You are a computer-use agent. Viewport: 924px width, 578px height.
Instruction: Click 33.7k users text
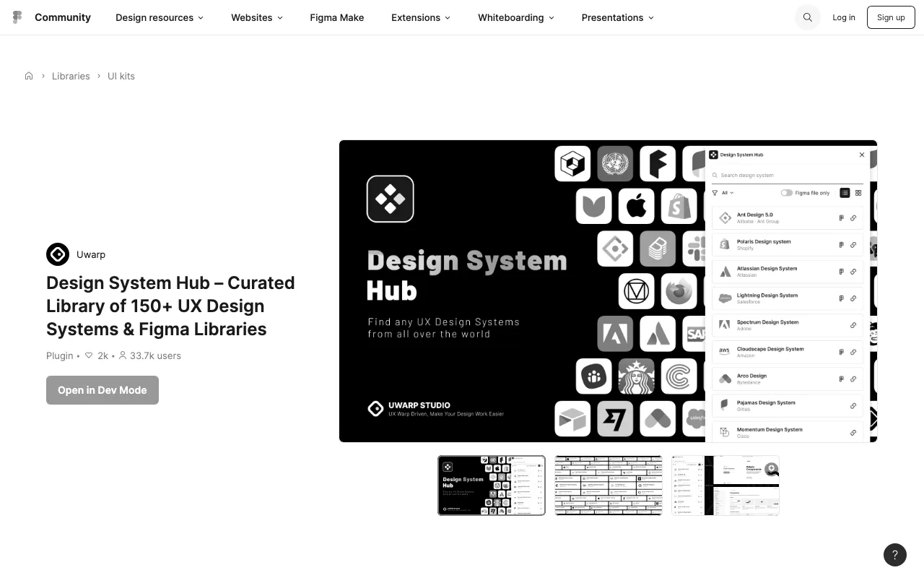pyautogui.click(x=155, y=355)
